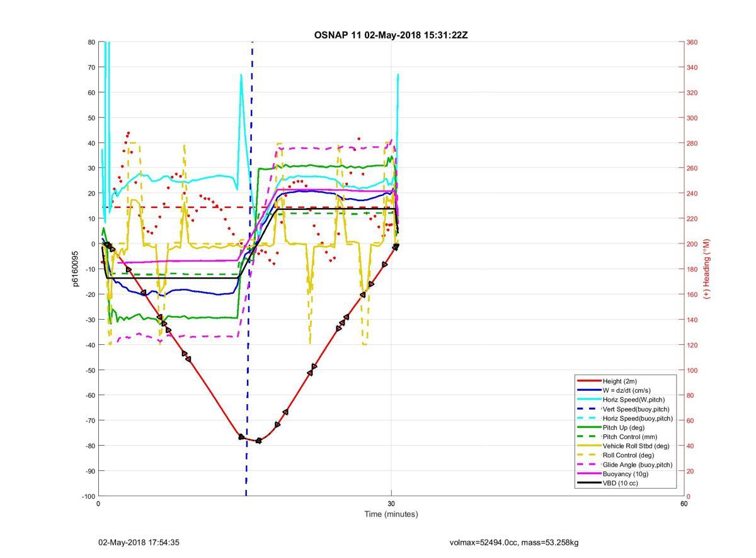This screenshot has height=558, width=756.
Task: Click the red 100 heading tick label
Action: [x=692, y=370]
